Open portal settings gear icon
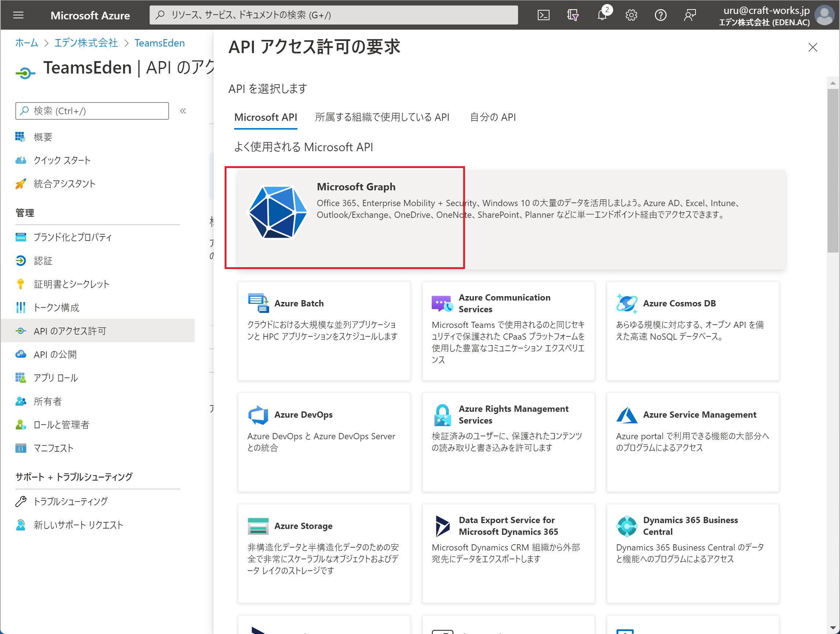 click(x=631, y=15)
